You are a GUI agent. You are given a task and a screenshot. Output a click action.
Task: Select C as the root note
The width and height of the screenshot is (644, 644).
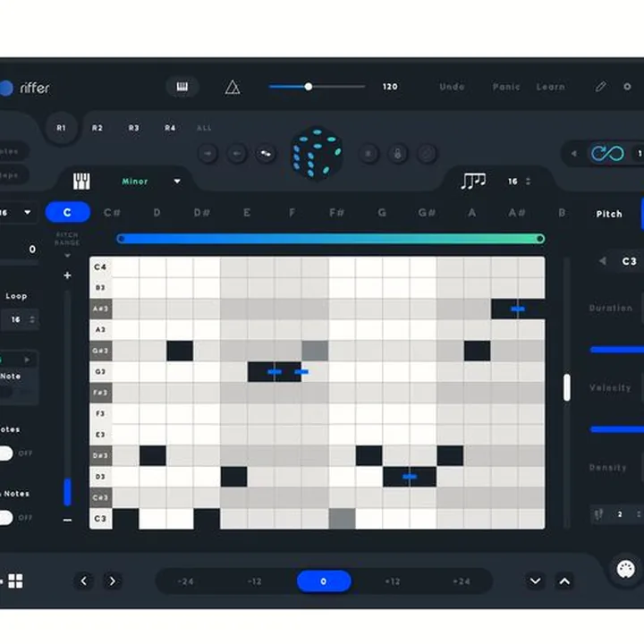coord(67,212)
